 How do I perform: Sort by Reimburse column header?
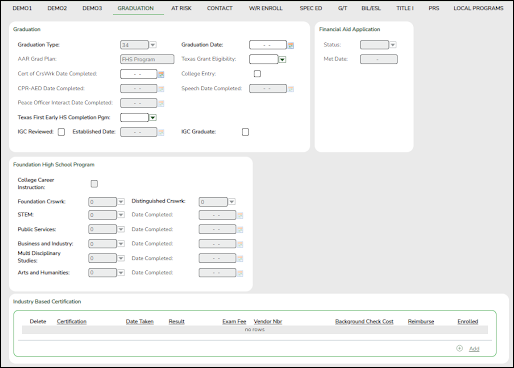(421, 321)
